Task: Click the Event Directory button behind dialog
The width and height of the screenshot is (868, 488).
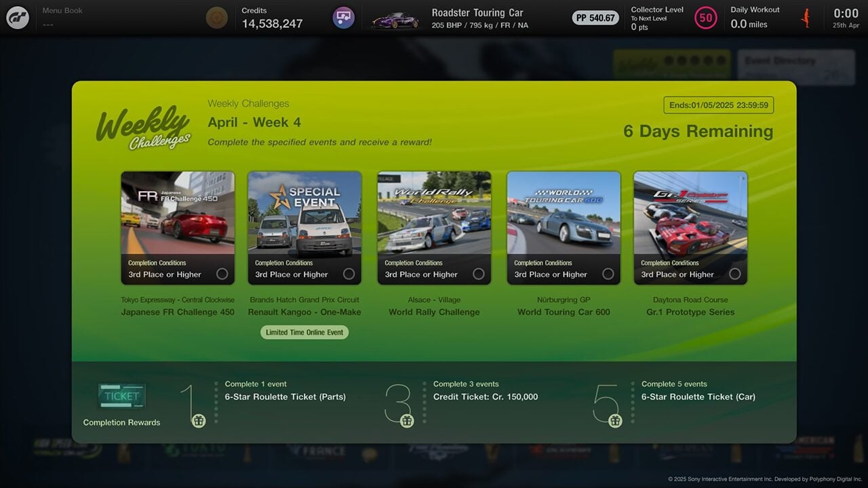Action: click(x=795, y=68)
